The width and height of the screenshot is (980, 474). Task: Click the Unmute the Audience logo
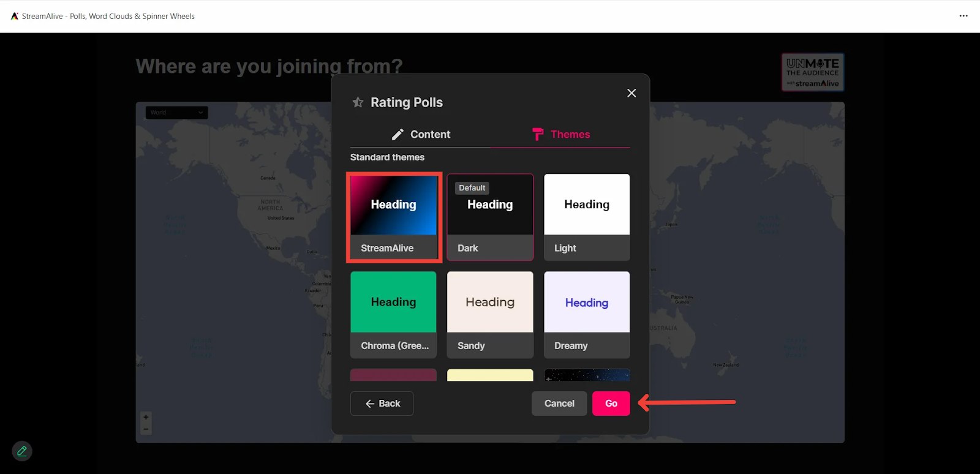(813, 72)
